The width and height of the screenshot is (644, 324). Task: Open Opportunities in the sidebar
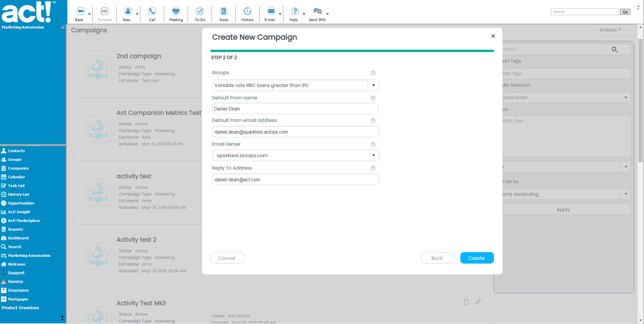21,203
